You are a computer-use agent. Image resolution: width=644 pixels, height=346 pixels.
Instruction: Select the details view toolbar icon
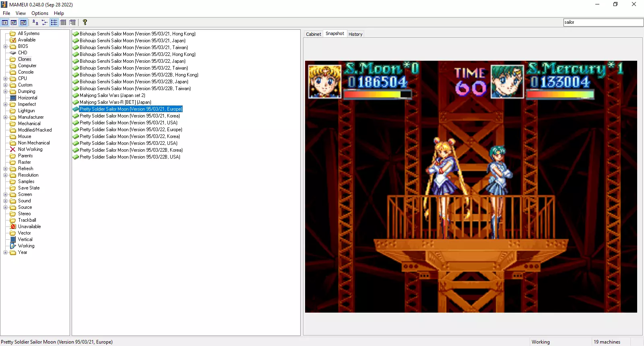point(63,23)
